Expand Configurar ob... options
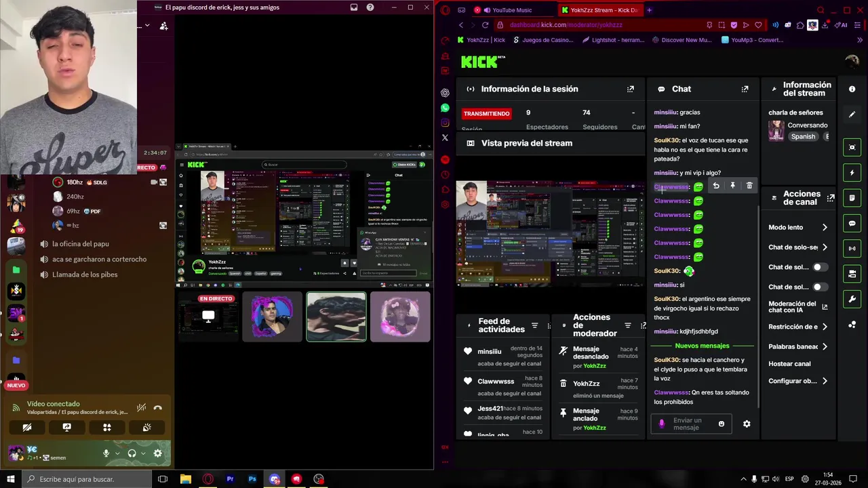868x488 pixels. coord(825,381)
